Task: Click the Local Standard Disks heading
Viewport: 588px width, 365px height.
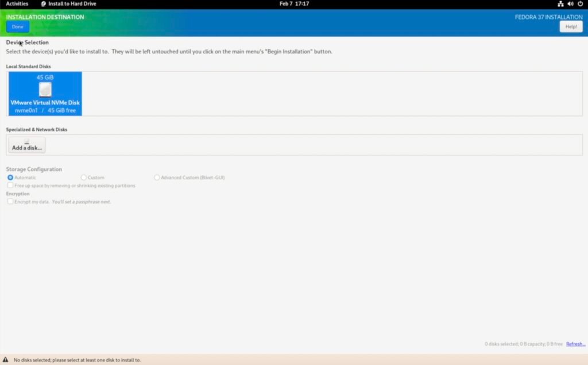Action: coord(29,67)
